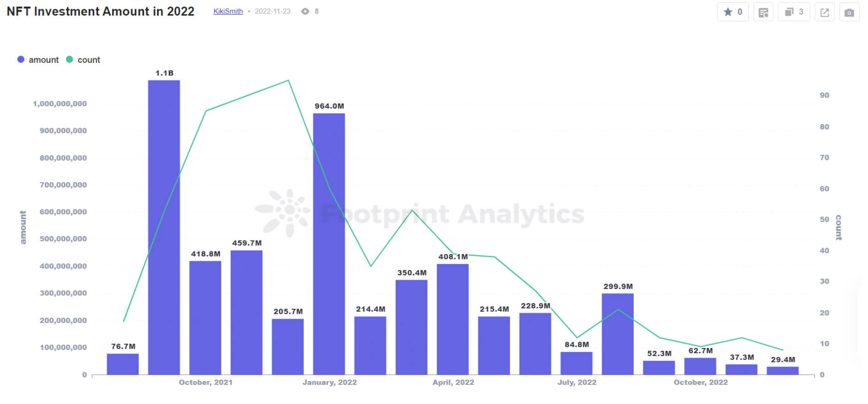This screenshot has height=404, width=868.
Task: Click the eye views icon
Action: 305,11
